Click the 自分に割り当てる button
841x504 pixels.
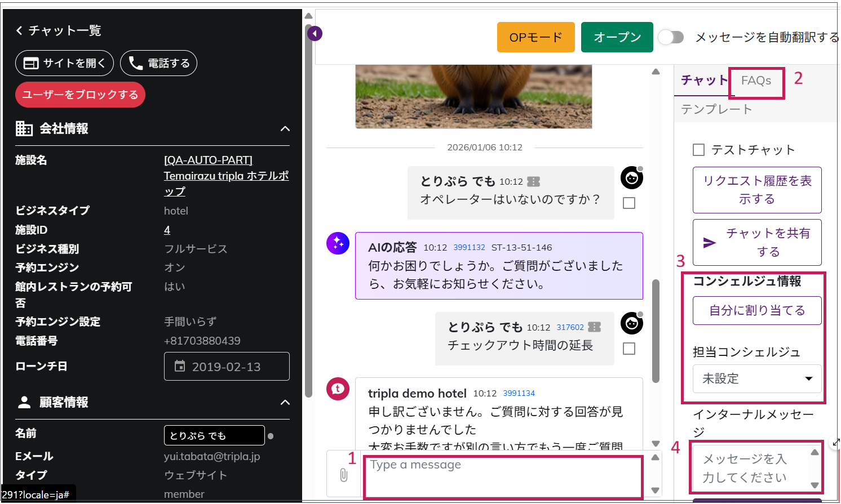pyautogui.click(x=756, y=310)
